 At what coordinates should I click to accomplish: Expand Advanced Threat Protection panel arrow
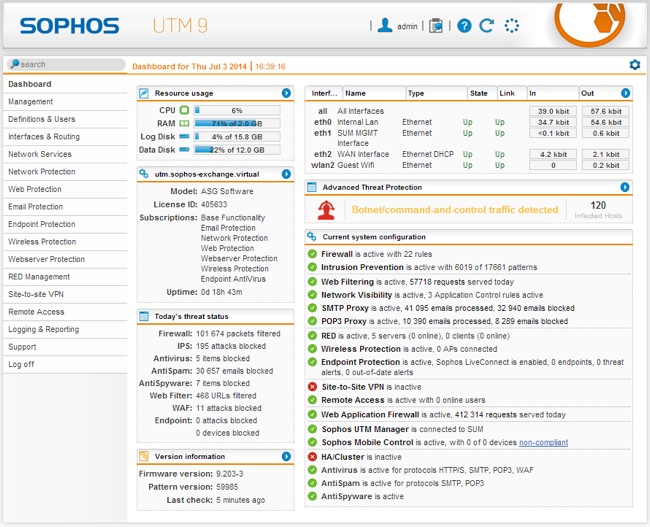[x=625, y=187]
